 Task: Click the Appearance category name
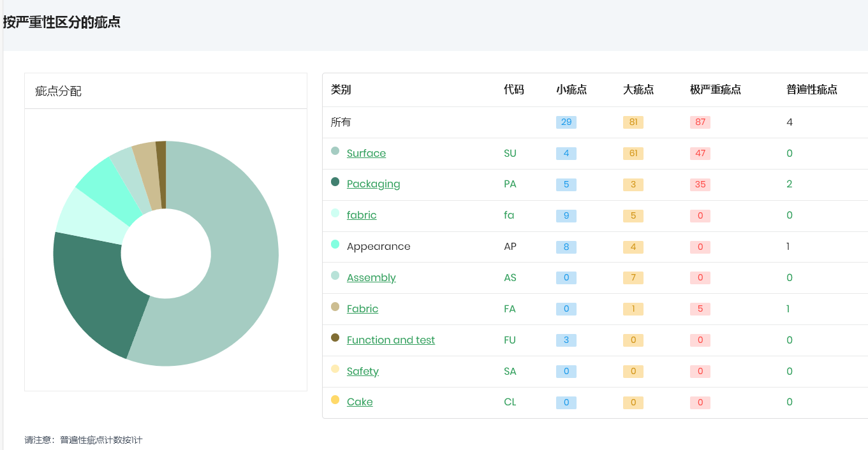[x=379, y=247]
